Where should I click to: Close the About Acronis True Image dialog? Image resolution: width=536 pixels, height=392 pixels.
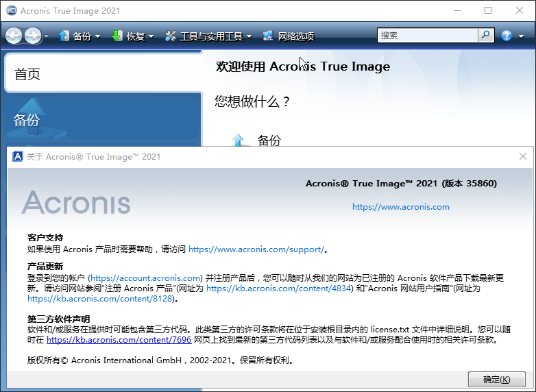pyautogui.click(x=524, y=156)
